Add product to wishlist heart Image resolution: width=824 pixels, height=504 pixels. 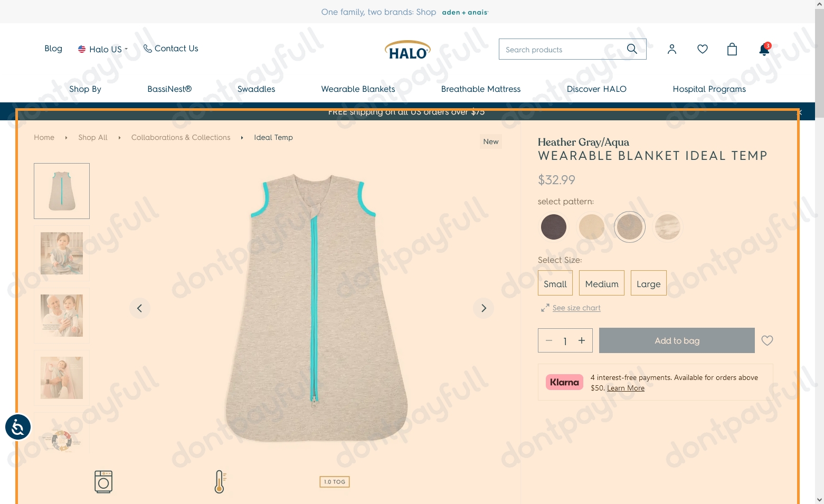click(767, 340)
